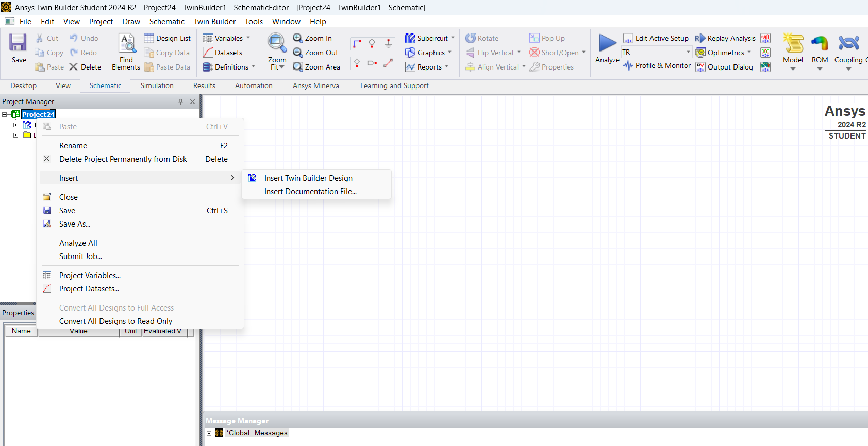Open the Twin Builder menu
This screenshot has height=446, width=868.
click(214, 22)
